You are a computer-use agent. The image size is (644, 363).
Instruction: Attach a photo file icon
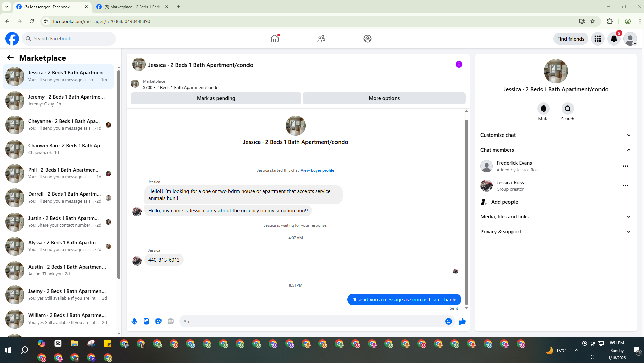coord(146,321)
